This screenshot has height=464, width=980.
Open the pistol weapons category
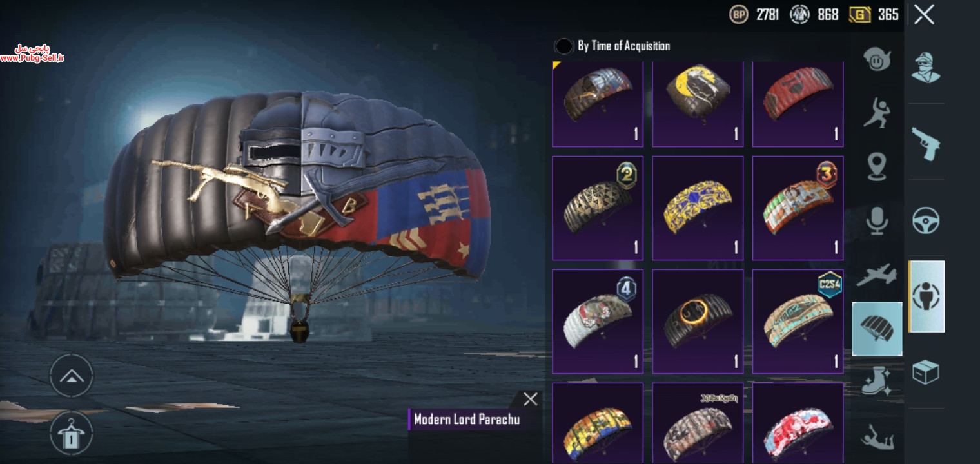coord(925,143)
